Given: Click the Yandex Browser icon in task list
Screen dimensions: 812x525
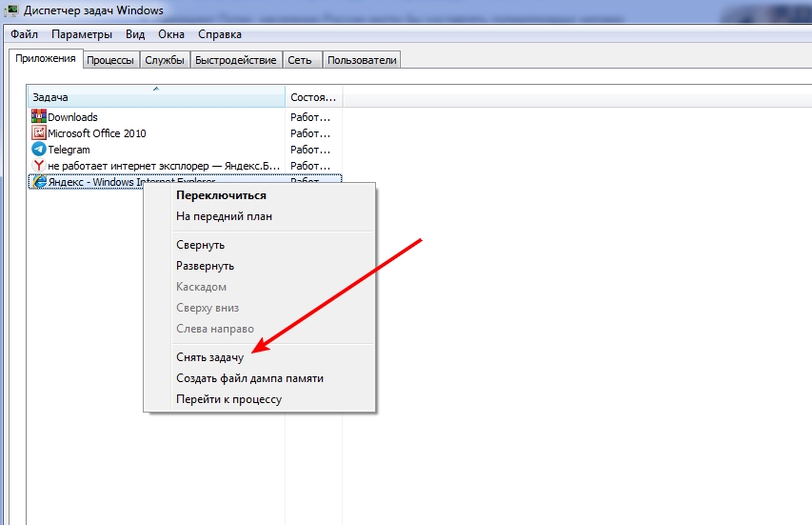Looking at the screenshot, I should pos(39,166).
